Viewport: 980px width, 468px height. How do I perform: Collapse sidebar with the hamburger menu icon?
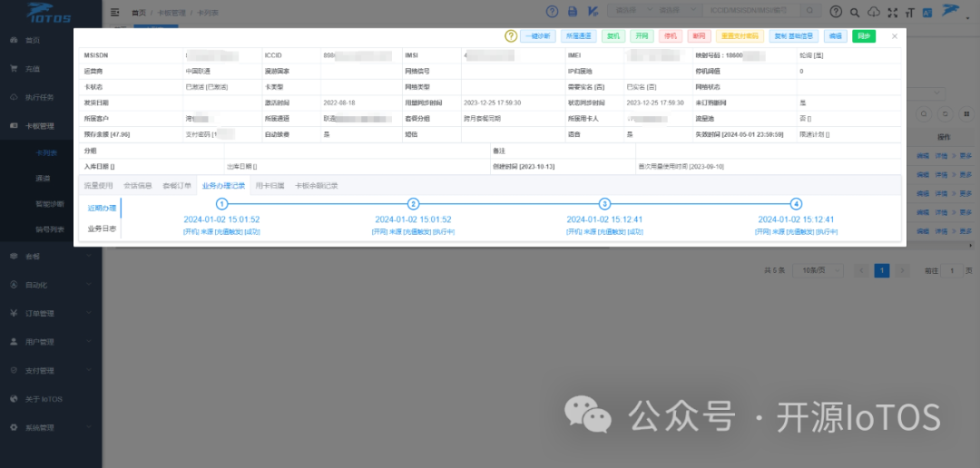[x=115, y=12]
